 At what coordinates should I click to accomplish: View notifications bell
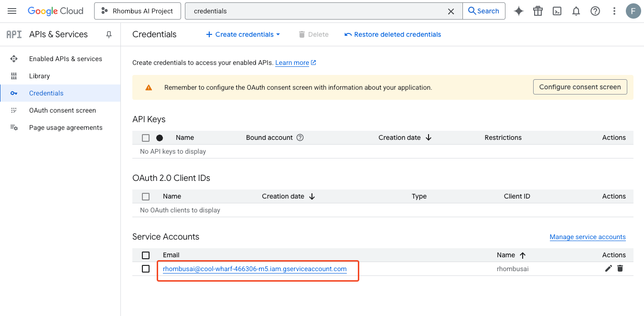pyautogui.click(x=576, y=11)
